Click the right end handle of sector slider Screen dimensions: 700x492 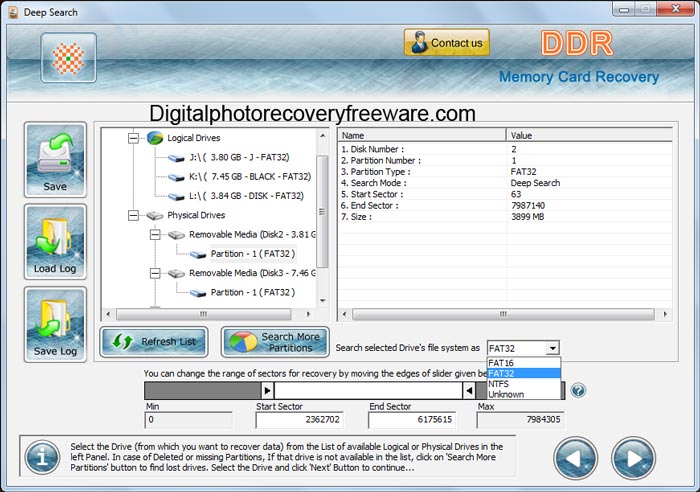click(469, 391)
